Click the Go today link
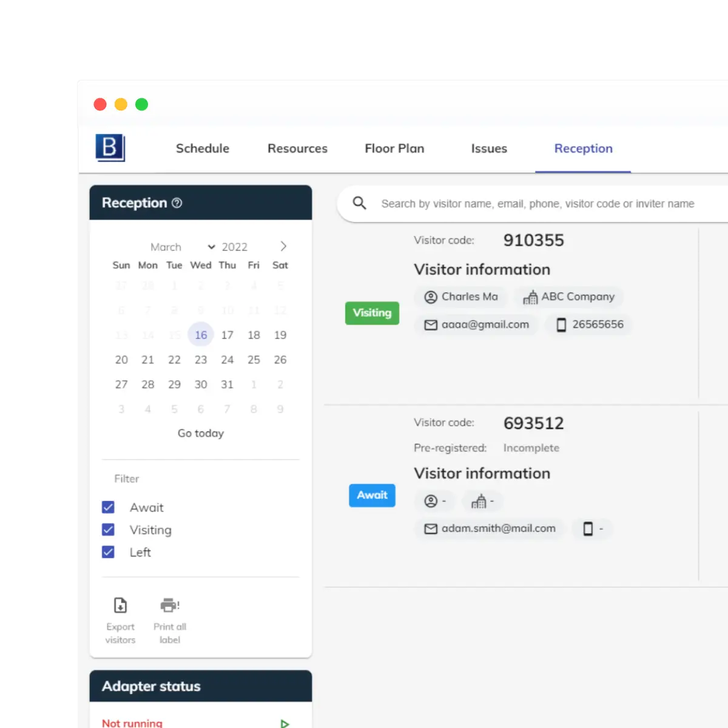This screenshot has width=728, height=728. click(x=200, y=433)
